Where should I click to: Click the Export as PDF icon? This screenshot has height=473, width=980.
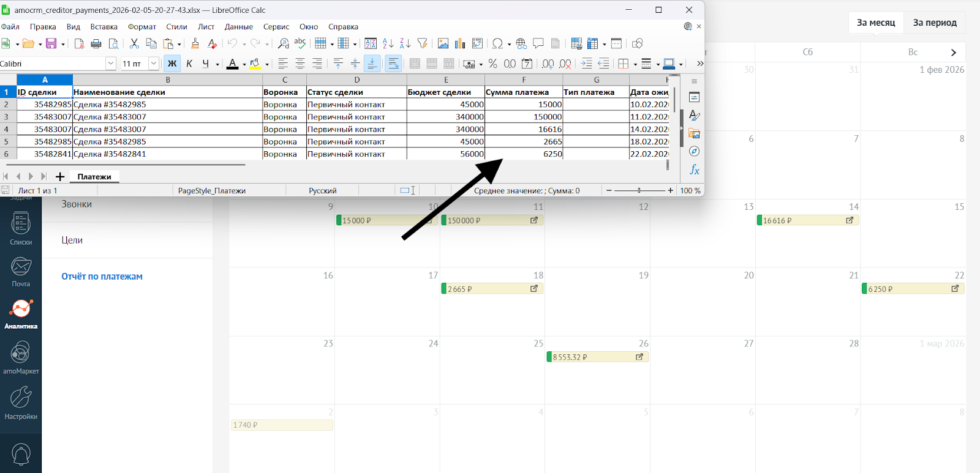tap(79, 43)
